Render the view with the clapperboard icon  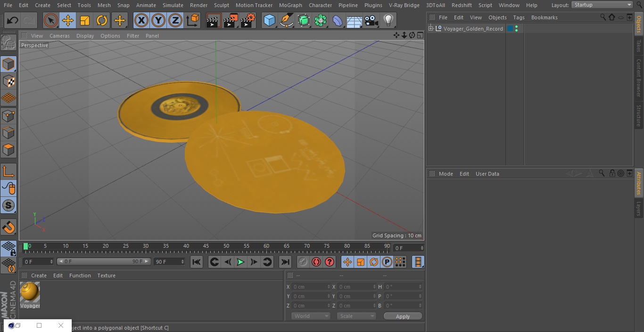(214, 21)
